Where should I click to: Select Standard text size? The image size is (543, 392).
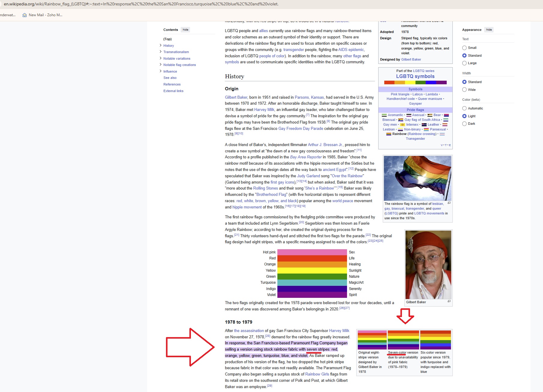464,55
